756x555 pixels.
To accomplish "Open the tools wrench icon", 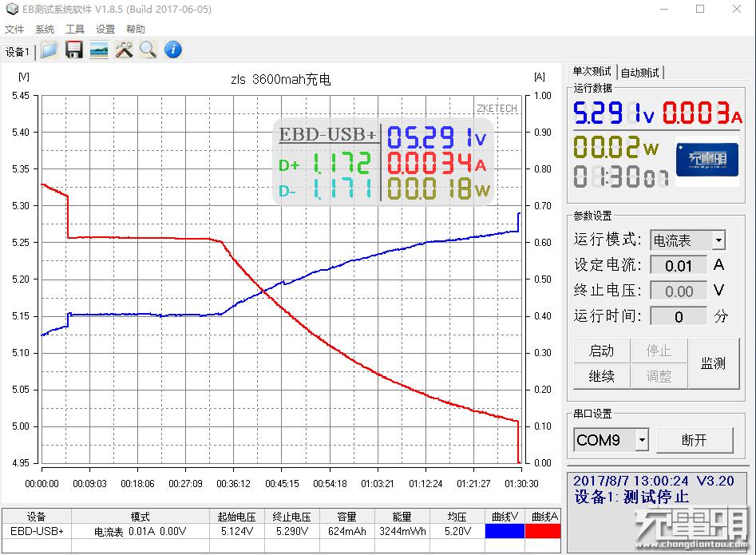I will tap(124, 50).
